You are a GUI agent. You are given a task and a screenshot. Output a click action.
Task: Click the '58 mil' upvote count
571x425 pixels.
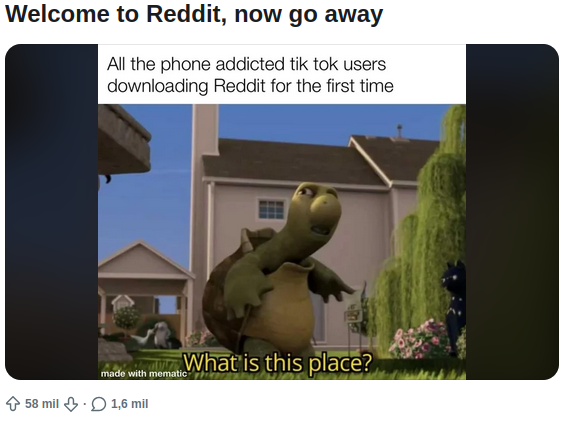tap(42, 404)
